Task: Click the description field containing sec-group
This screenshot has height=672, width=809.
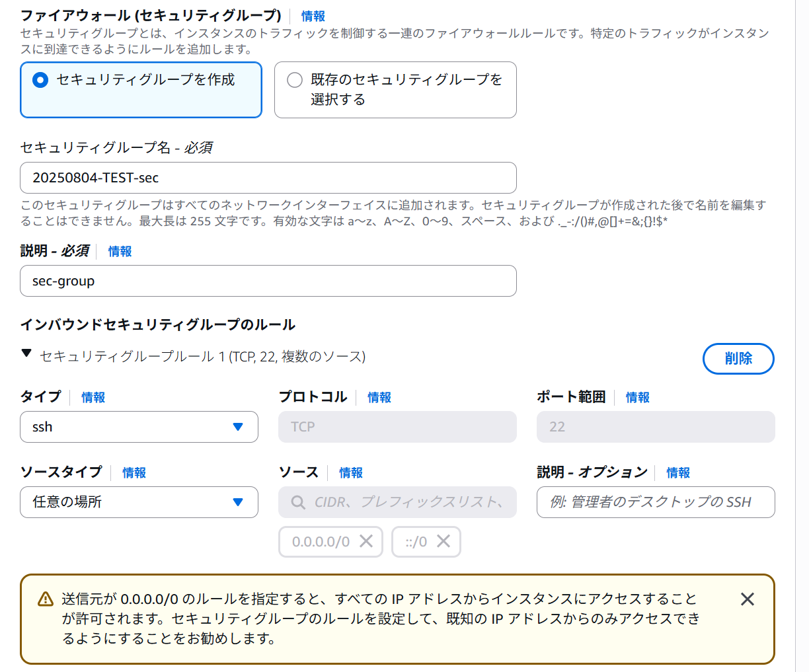Action: pos(268,281)
